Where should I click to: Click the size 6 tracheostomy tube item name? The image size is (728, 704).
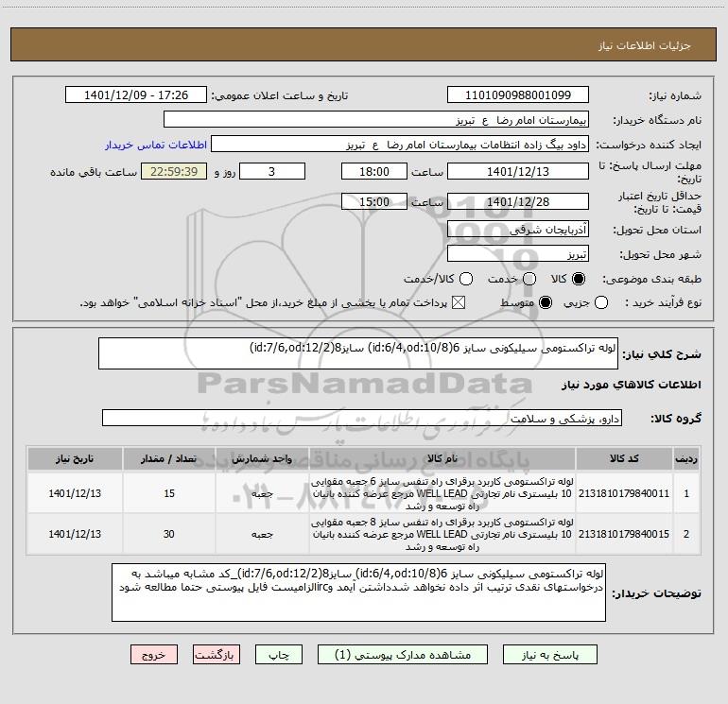[442, 493]
